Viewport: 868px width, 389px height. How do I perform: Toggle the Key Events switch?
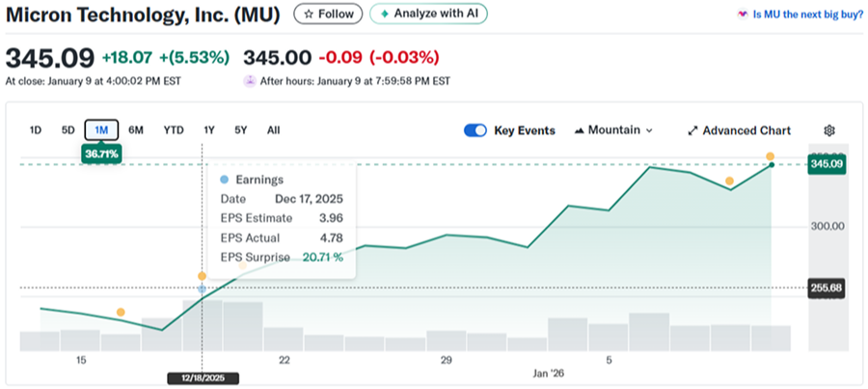click(475, 130)
